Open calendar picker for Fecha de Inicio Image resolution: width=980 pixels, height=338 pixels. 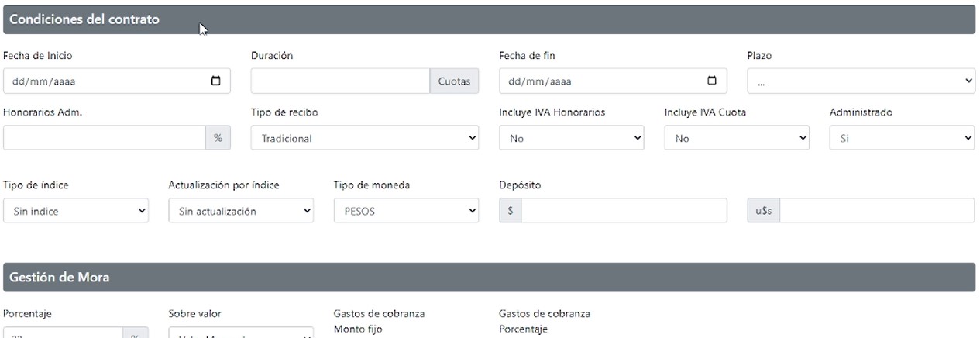(x=215, y=81)
